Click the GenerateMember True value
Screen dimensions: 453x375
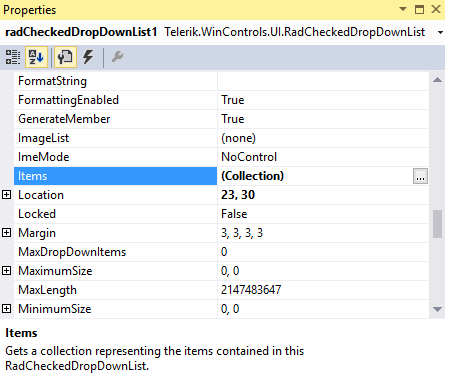(233, 119)
